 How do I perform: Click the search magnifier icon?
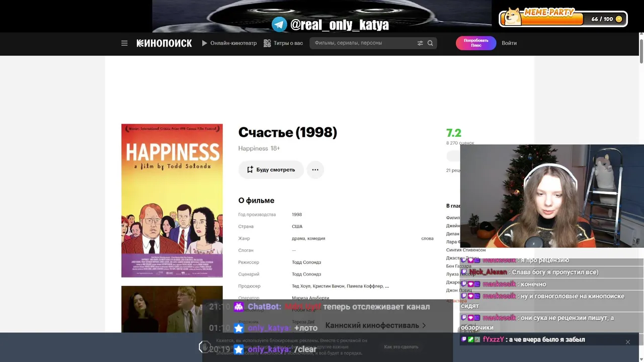click(x=430, y=43)
